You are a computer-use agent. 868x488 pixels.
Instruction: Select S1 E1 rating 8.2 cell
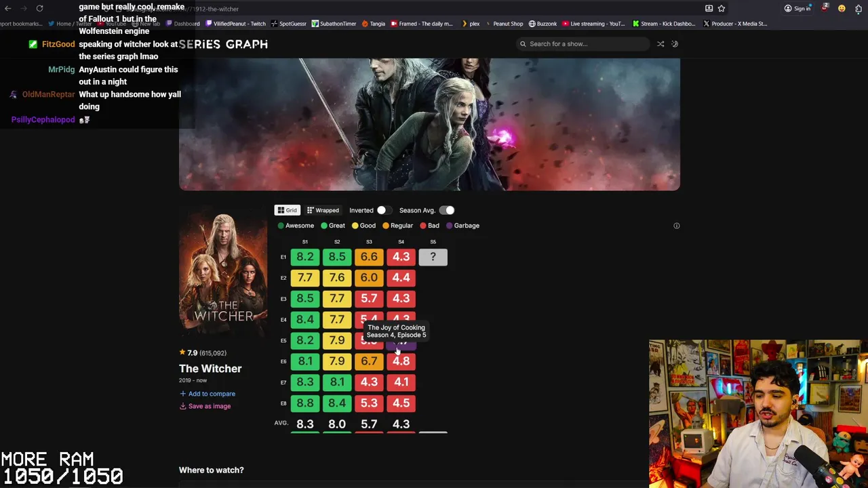point(305,257)
